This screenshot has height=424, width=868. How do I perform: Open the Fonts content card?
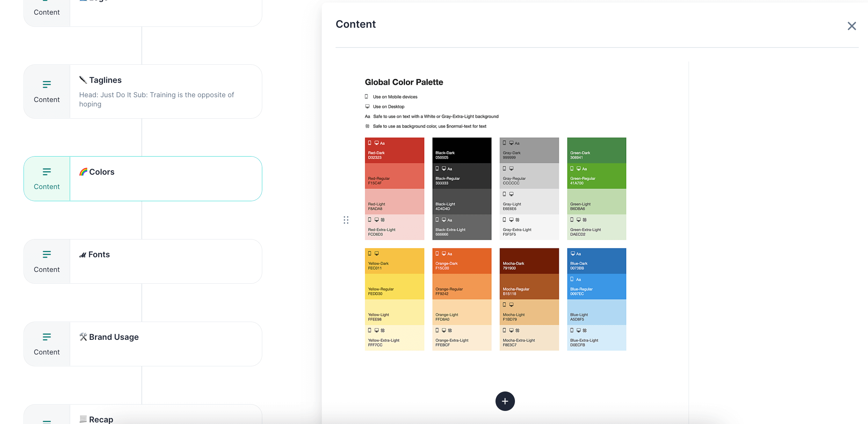tap(165, 261)
